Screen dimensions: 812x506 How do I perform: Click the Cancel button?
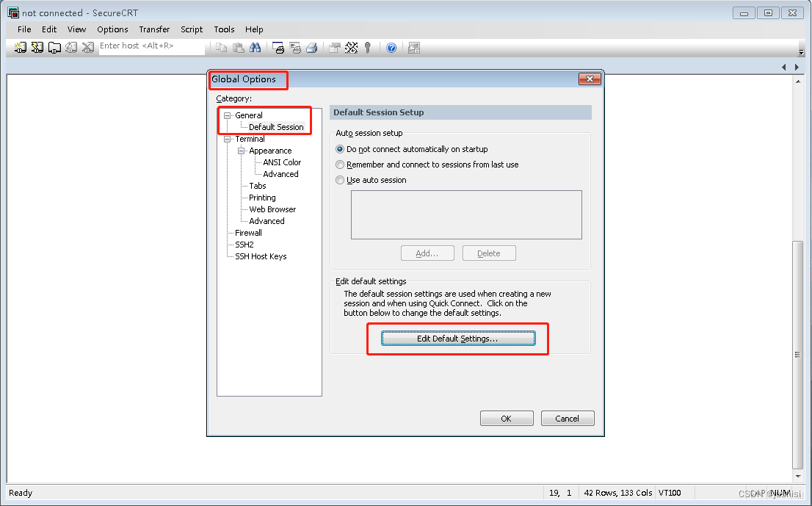[567, 419]
